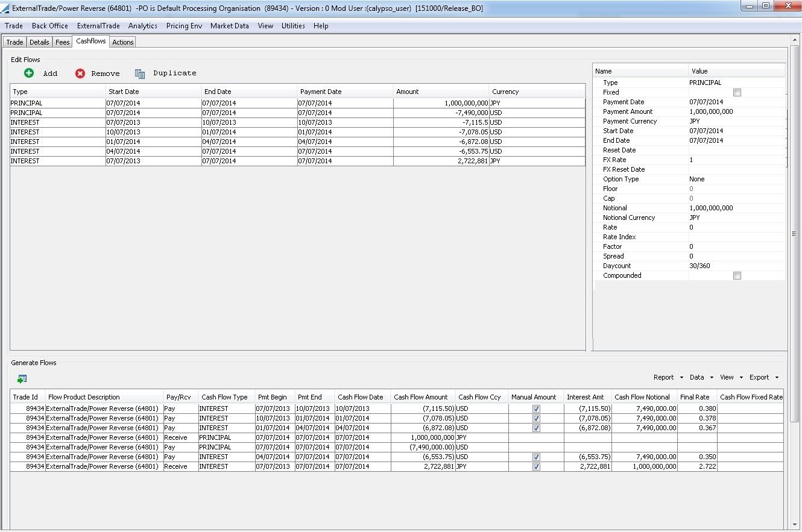Switch to the Fees tab
The height and width of the screenshot is (532, 802).
tap(63, 42)
